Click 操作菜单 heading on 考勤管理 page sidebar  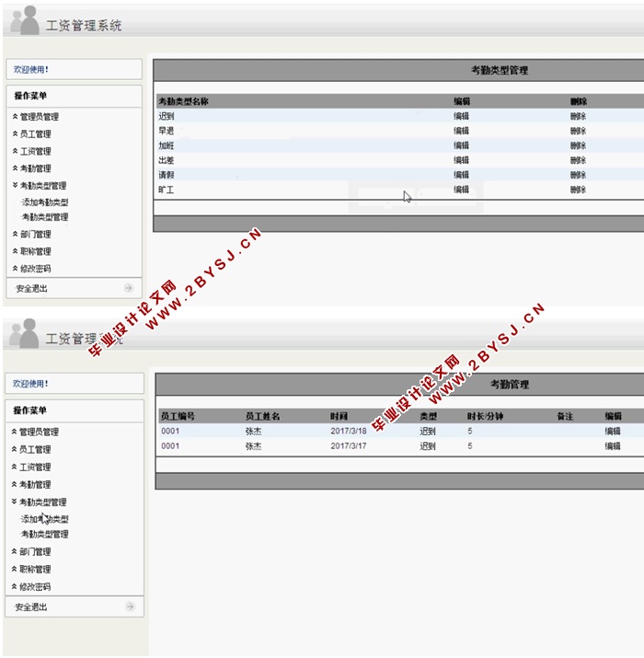29,410
